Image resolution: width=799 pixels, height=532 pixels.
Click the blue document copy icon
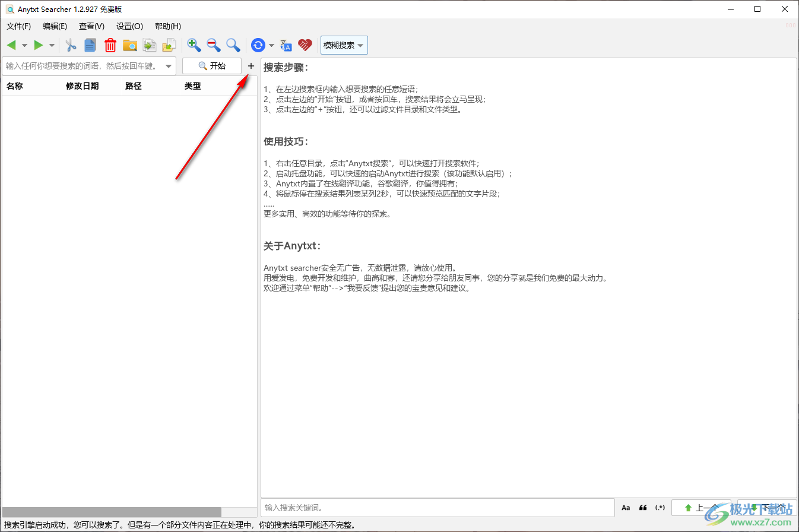coord(90,45)
